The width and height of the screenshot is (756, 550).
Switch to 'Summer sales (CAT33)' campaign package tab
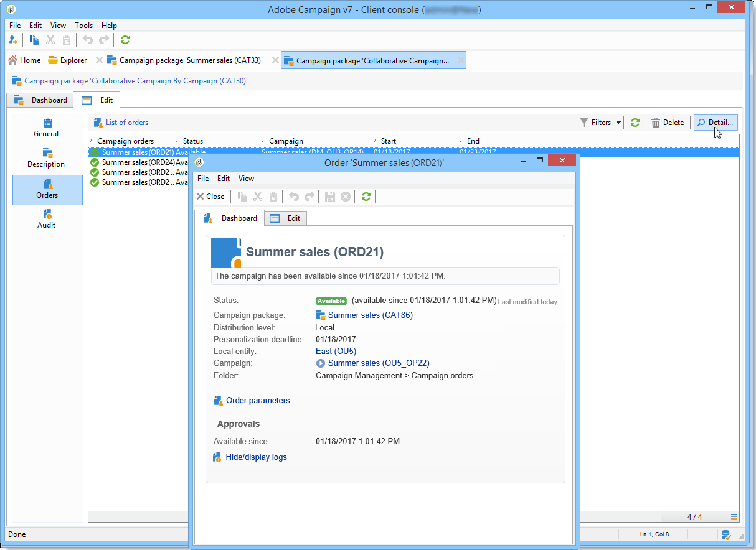184,60
